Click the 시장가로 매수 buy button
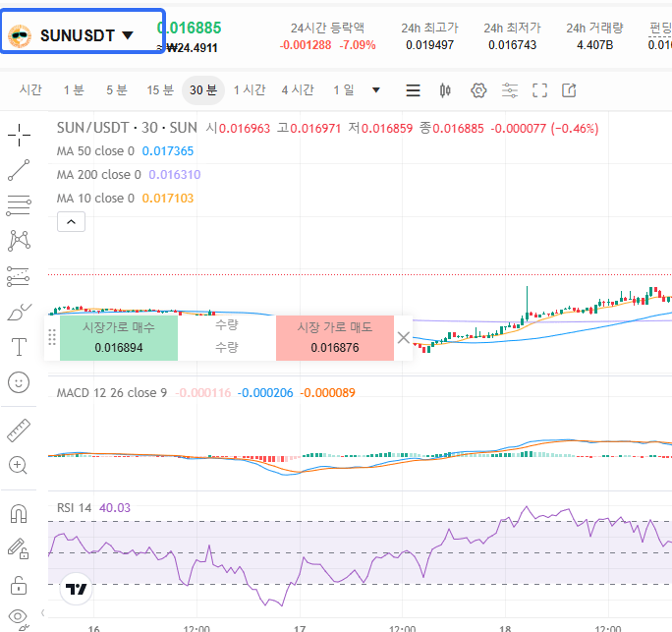This screenshot has width=672, height=632. 118,337
